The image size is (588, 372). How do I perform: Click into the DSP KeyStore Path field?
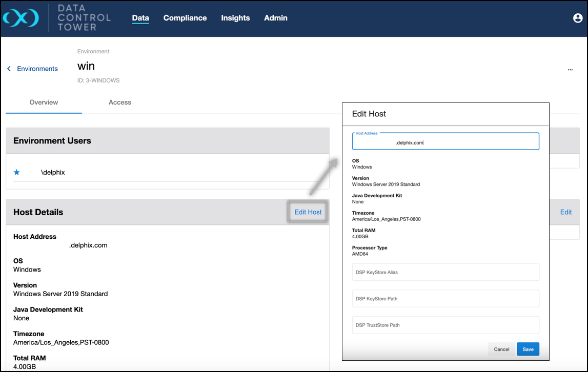coord(445,299)
